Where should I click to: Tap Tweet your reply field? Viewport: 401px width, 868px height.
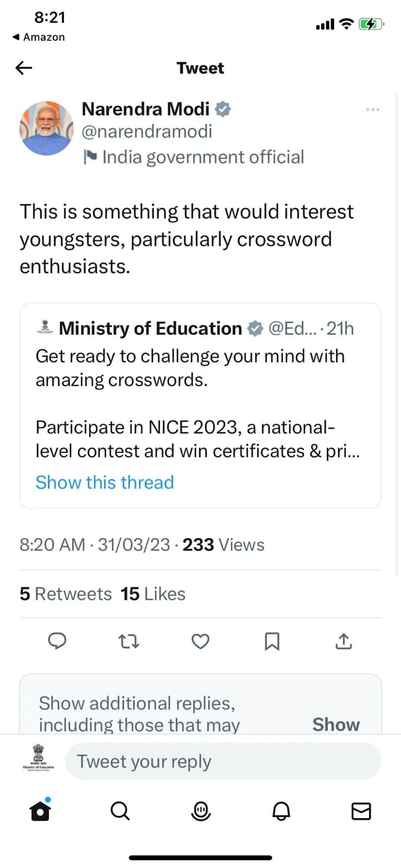(x=222, y=761)
